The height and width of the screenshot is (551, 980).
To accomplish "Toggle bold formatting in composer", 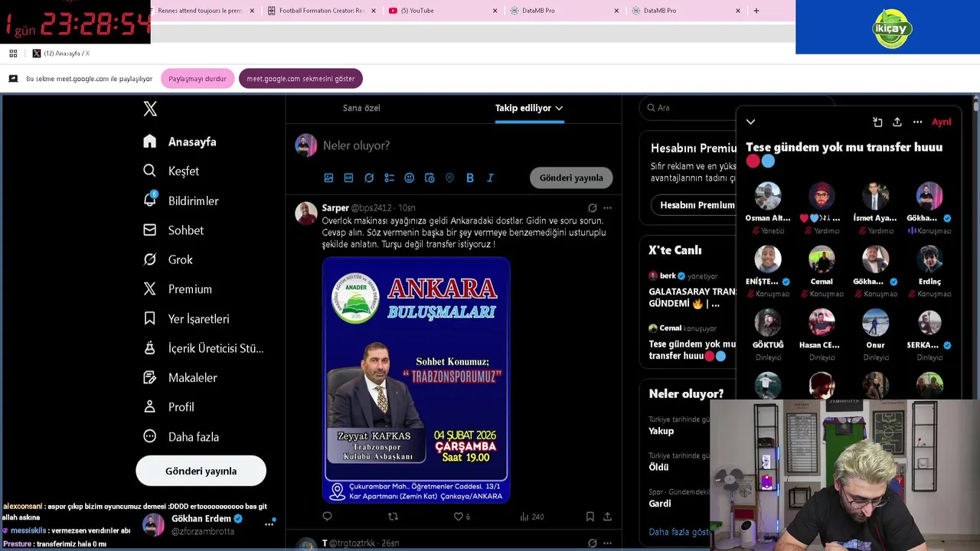I will 469,178.
